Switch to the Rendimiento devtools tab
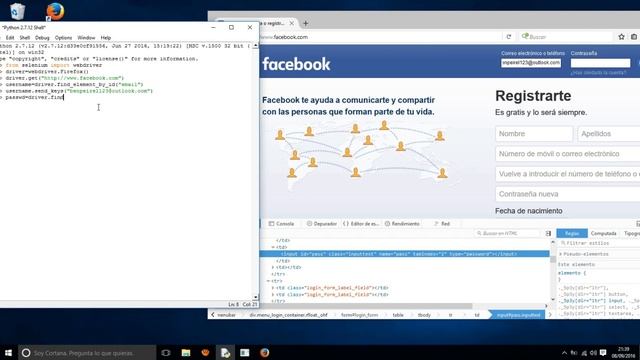The height and width of the screenshot is (360, 640). point(402,224)
